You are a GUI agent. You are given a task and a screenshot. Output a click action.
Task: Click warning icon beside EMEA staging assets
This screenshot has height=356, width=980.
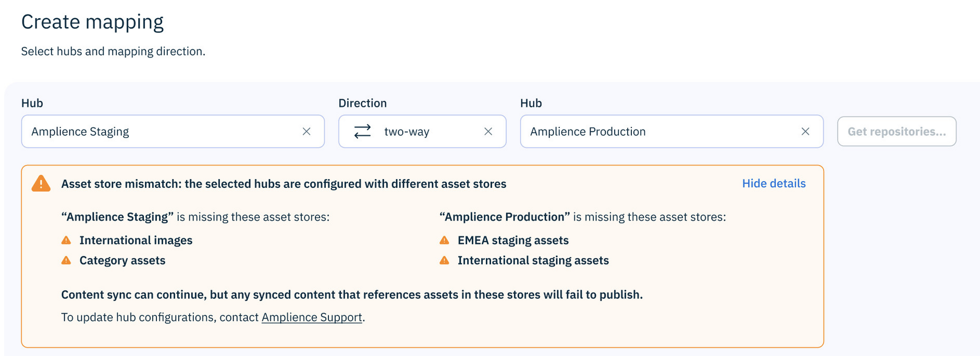point(444,240)
